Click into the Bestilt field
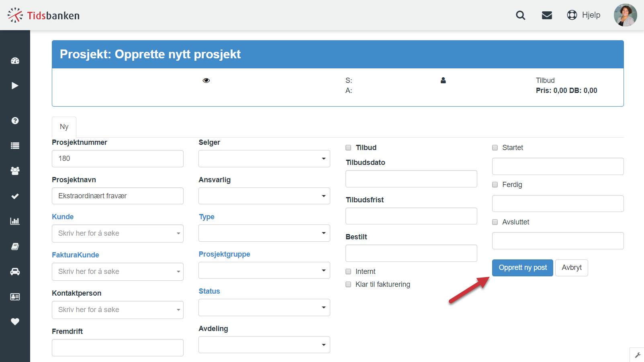644x362 pixels. [411, 253]
